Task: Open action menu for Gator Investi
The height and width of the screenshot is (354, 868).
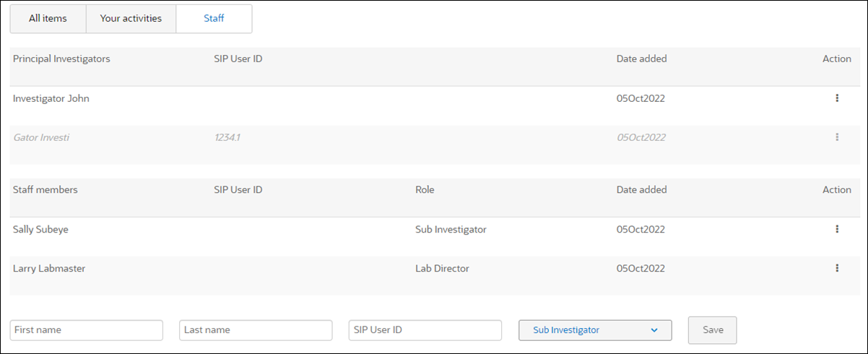Action: pyautogui.click(x=837, y=137)
